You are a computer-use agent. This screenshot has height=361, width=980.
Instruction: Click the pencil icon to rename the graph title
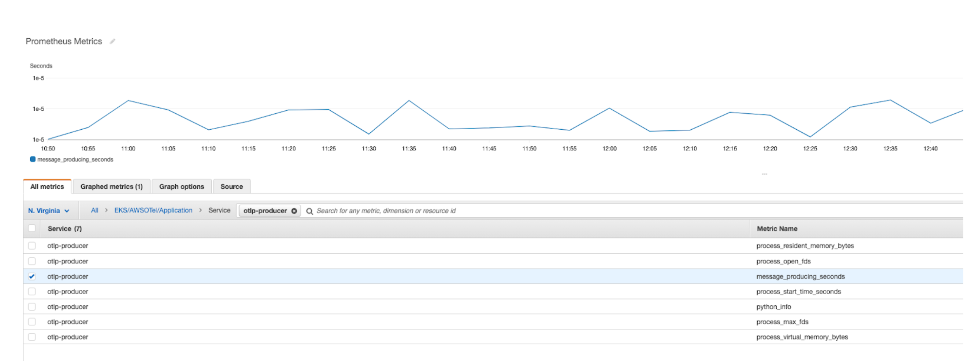[x=112, y=41]
